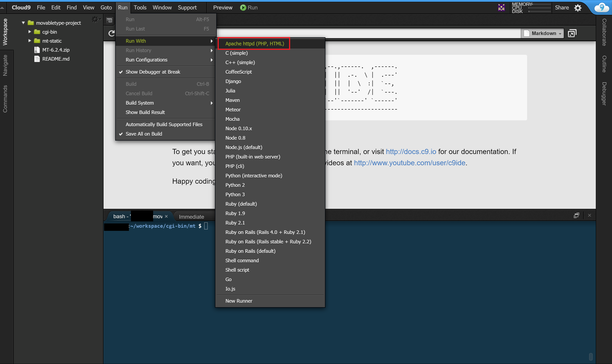
Task: Click the movabletype-project root folder icon
Action: (x=31, y=23)
